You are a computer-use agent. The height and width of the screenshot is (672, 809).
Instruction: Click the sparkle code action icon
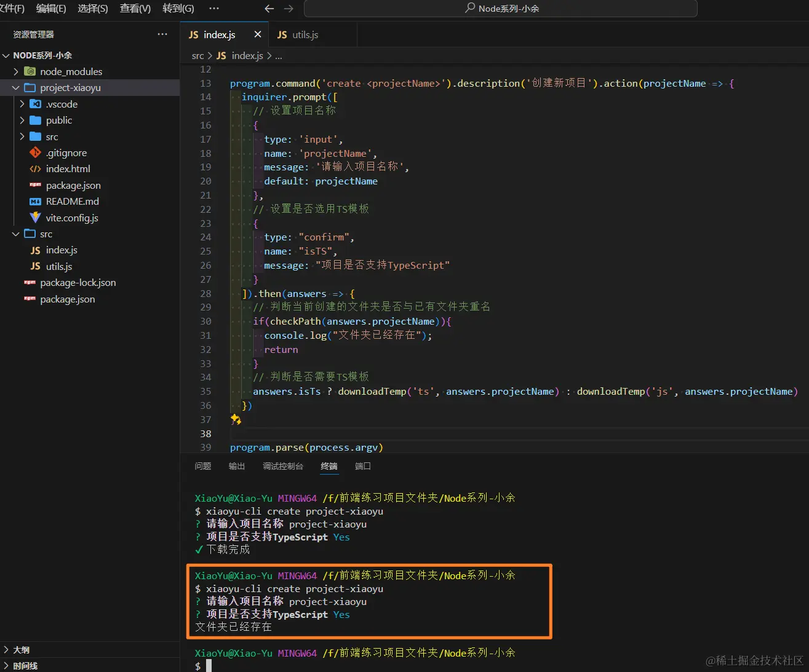point(236,419)
